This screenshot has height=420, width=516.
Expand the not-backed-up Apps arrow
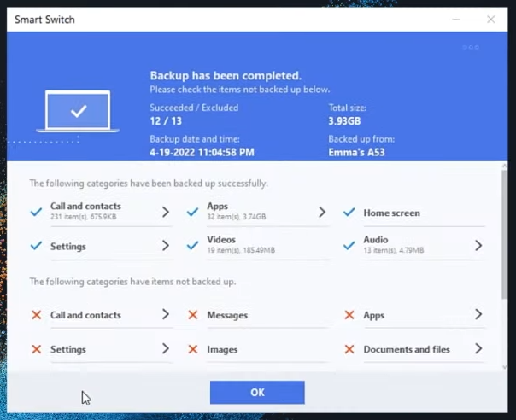click(478, 314)
